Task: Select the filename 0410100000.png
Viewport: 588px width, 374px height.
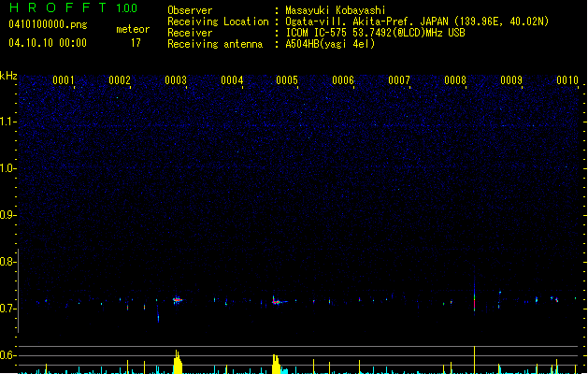Action: tap(48, 24)
